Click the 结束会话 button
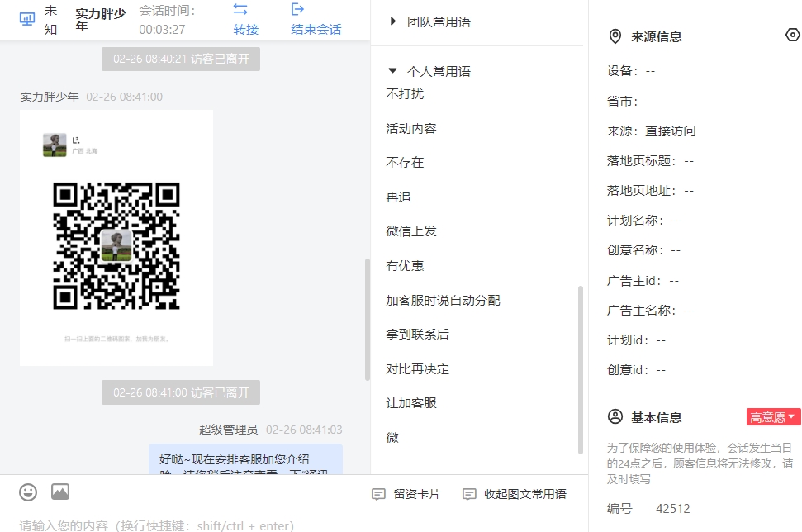Image resolution: width=802 pixels, height=532 pixels. click(x=316, y=29)
